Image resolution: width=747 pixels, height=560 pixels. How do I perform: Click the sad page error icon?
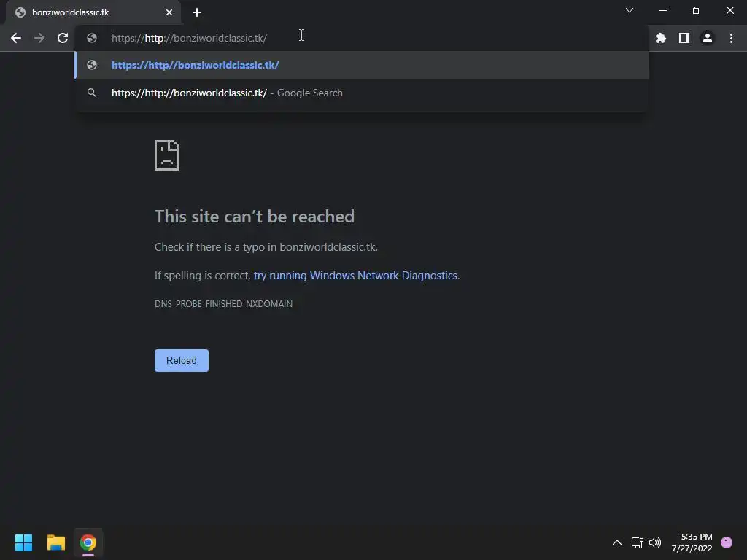[x=167, y=155]
